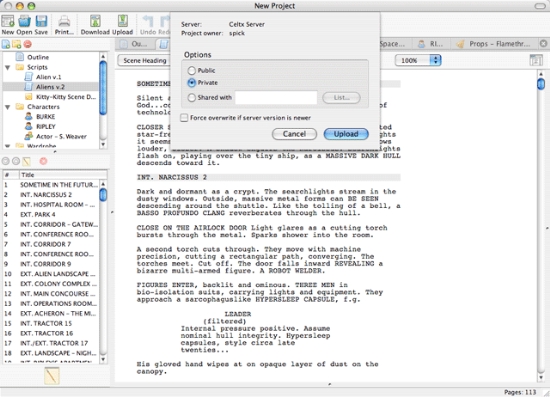Viewport: 550px width, 397px height.
Task: Click the sidebar toggle icon beside zoom
Action: (536, 60)
